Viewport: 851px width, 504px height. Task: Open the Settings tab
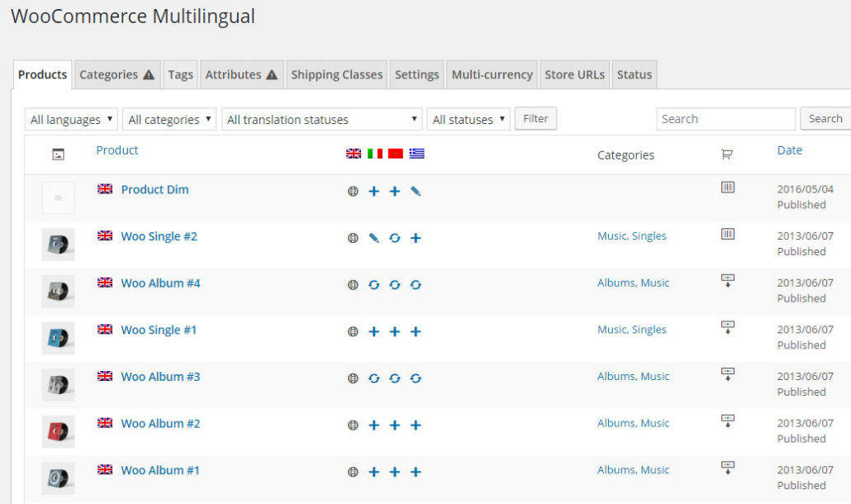[x=416, y=75]
